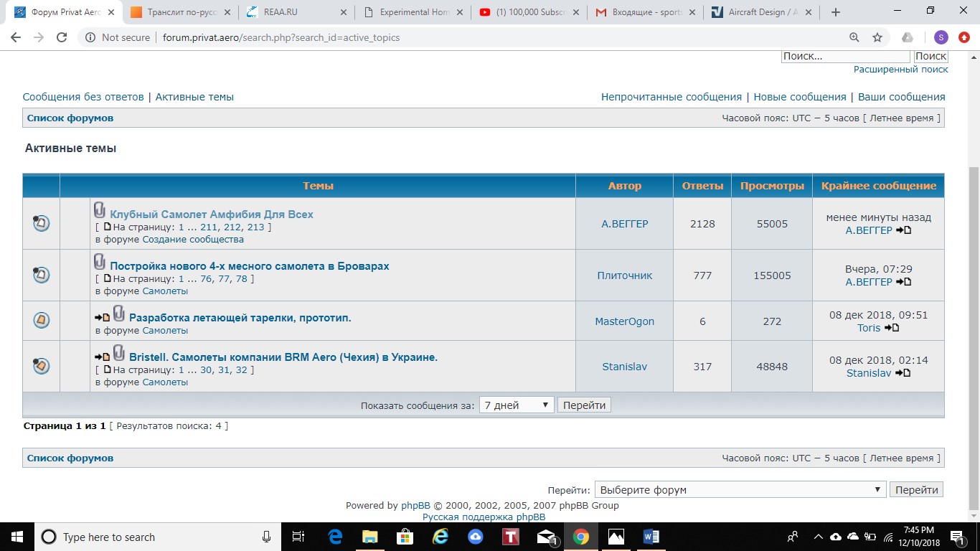Click the topic status icon for Постройка нового row
Image resolution: width=980 pixels, height=551 pixels.
tap(41, 275)
